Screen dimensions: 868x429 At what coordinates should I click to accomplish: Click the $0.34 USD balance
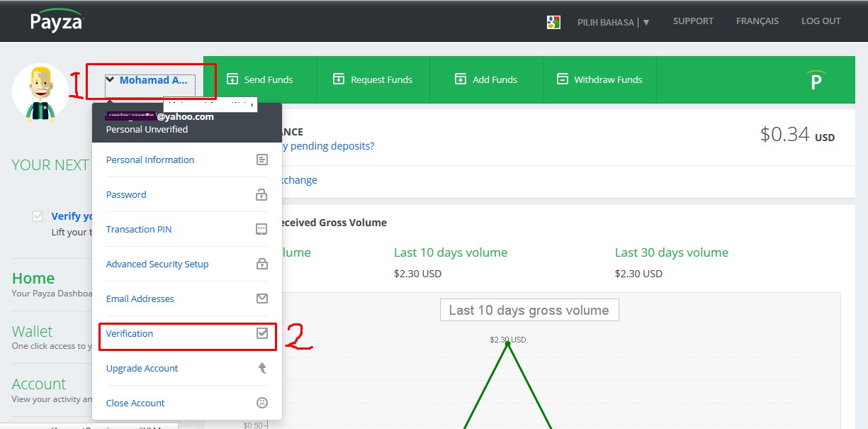pos(797,135)
